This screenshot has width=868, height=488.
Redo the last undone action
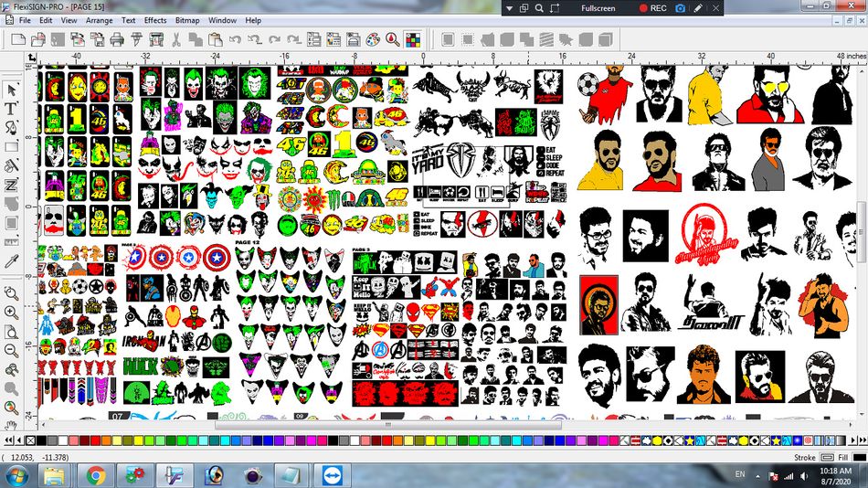[275, 39]
